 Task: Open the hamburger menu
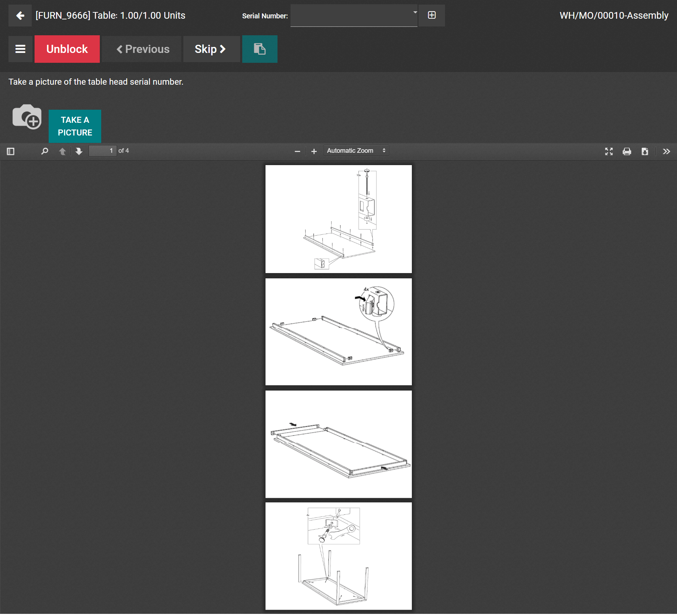pos(20,49)
